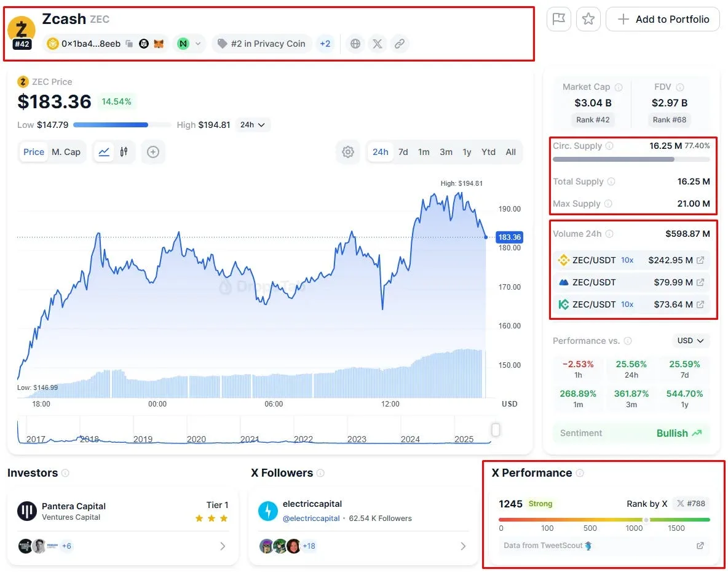The height and width of the screenshot is (572, 728).
Task: Star Zcash as a favorite
Action: 588,19
